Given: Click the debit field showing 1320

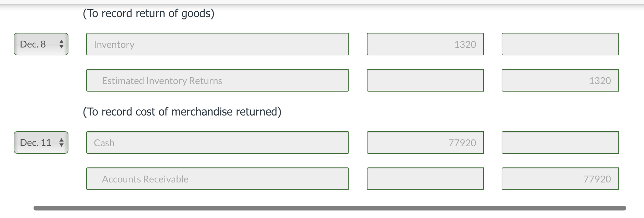Looking at the screenshot, I should click(425, 44).
